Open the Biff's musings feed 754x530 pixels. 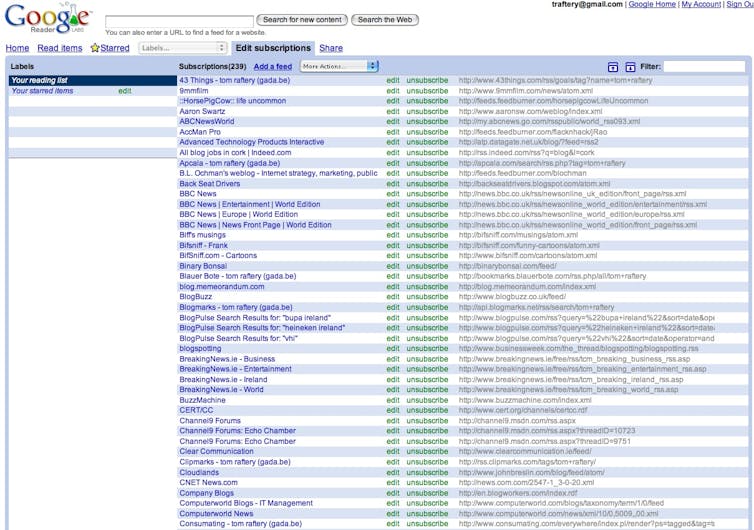coord(202,235)
